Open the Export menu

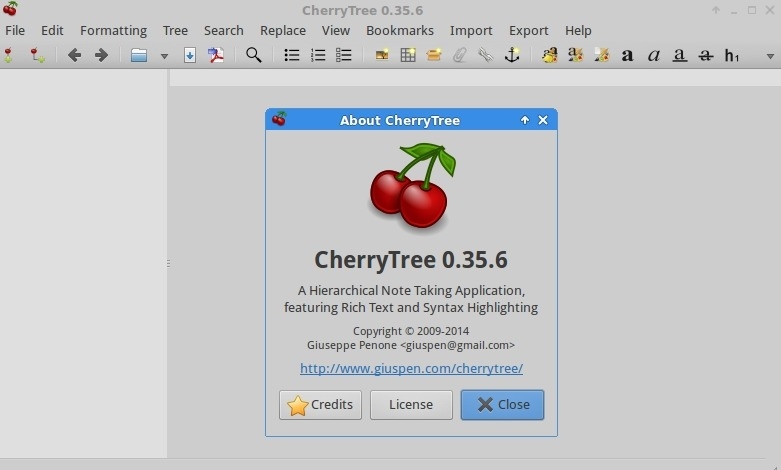(x=528, y=30)
